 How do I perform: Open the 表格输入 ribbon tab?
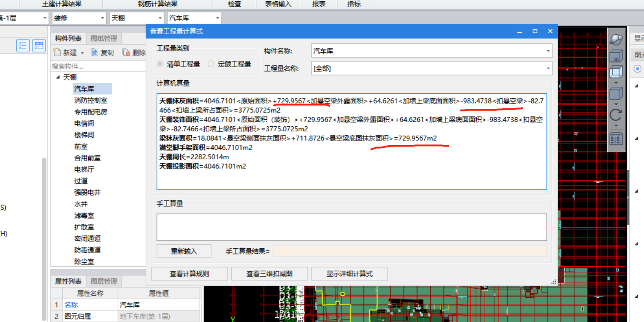pos(278,4)
